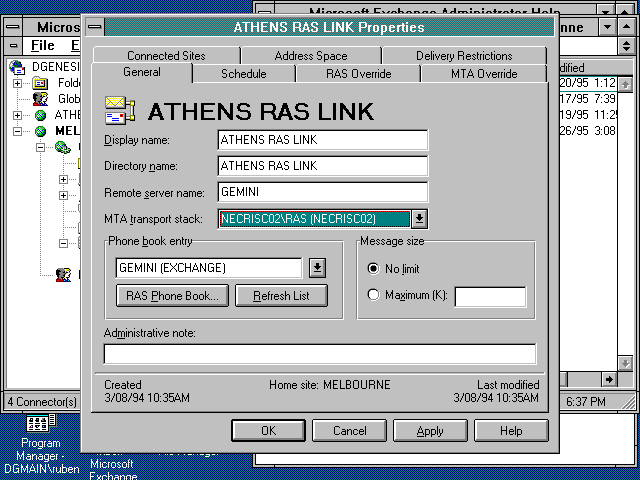The width and height of the screenshot is (640, 480).
Task: Click the ATHENS RAS LINK connector icon
Action: (120, 110)
